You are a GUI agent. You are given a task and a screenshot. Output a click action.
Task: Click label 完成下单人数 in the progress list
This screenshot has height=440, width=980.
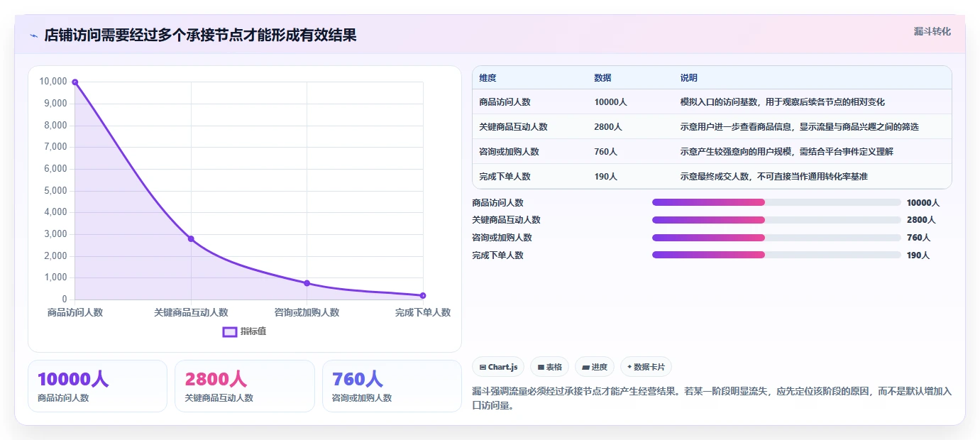(497, 255)
